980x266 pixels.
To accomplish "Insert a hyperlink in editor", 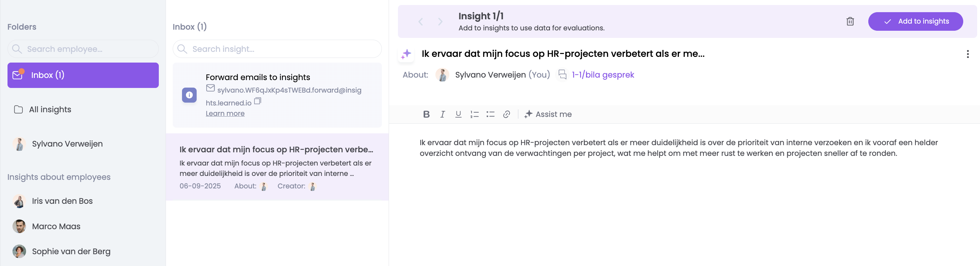I will [x=506, y=114].
